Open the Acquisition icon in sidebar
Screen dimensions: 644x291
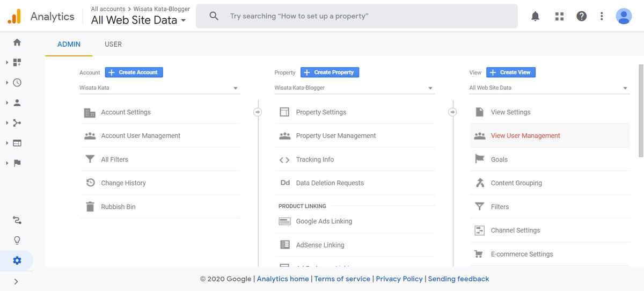[17, 123]
